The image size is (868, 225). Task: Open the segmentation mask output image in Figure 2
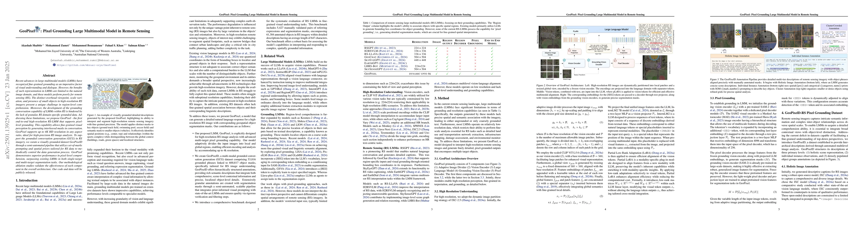[x=655, y=68]
